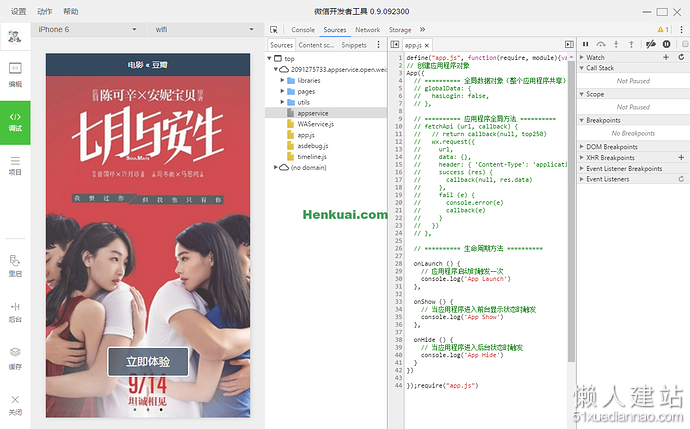Tap the 立即体验 button in simulator
The image size is (690, 429).
(148, 362)
